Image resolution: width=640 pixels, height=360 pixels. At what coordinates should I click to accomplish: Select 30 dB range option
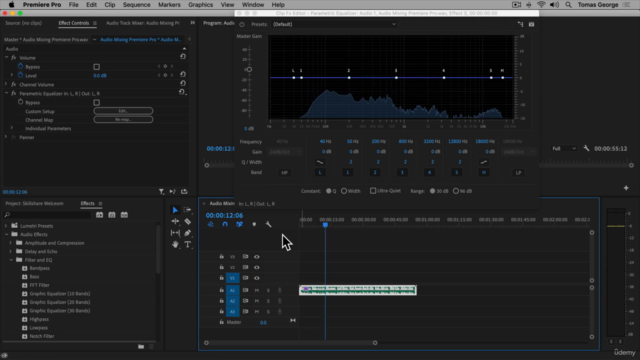point(432,191)
